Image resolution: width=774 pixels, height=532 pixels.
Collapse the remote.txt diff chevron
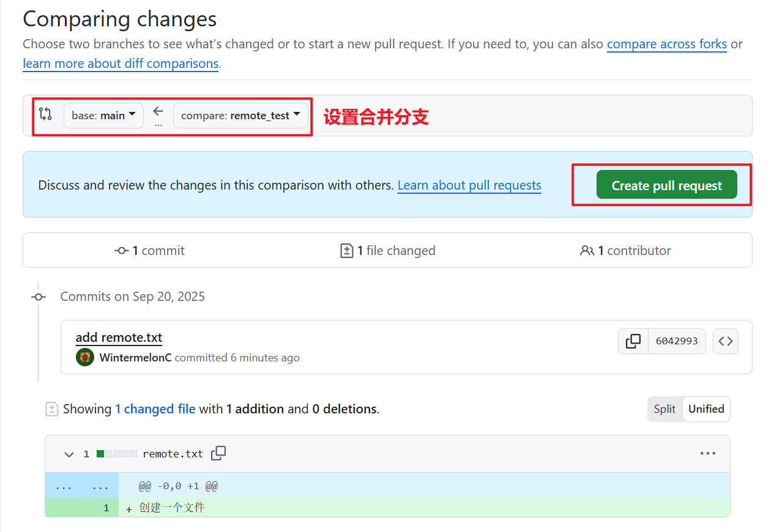click(69, 454)
